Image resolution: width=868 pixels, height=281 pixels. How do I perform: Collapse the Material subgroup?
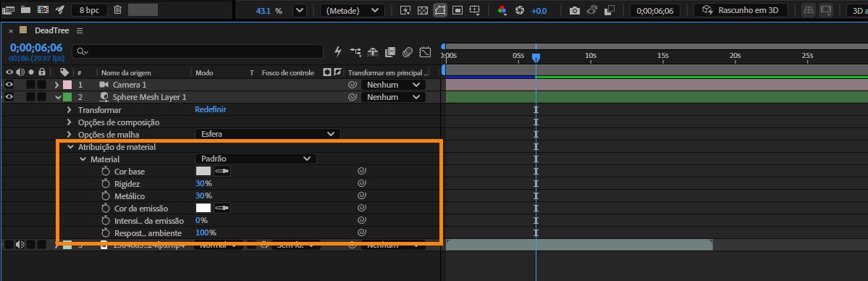[83, 159]
